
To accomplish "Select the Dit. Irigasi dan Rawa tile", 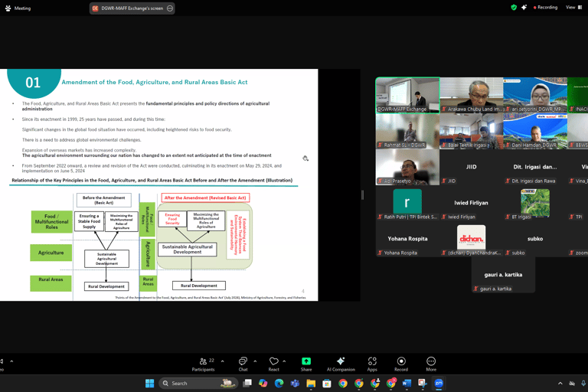I will [x=535, y=167].
